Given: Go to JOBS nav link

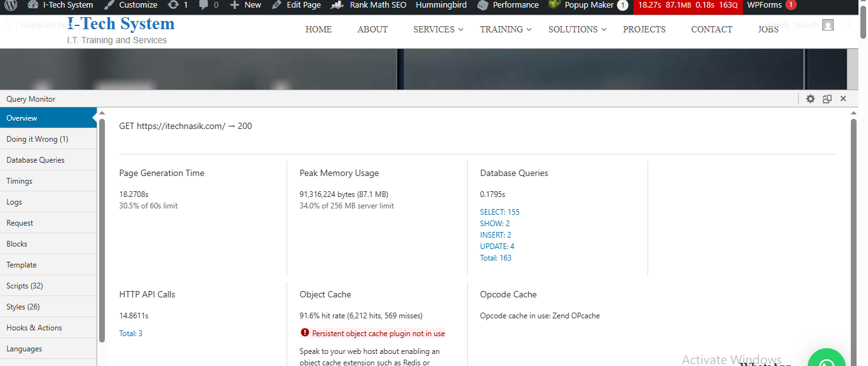Looking at the screenshot, I should (x=768, y=29).
